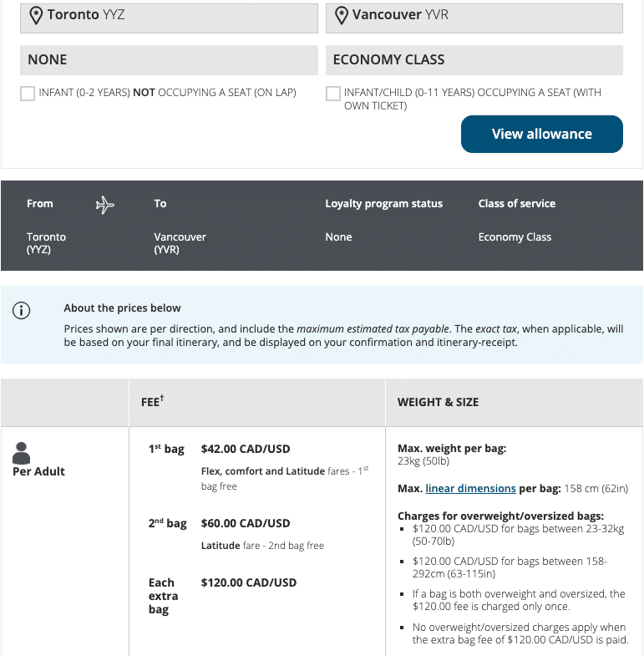Screen dimensions: 644x656
Task: Click the Each extra bag $120.00 price
Action: pos(249,582)
